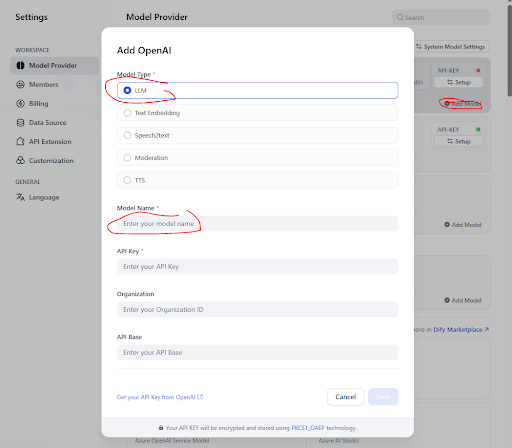This screenshot has width=512, height=448.
Task: Click the search magnifier icon
Action: [x=400, y=17]
